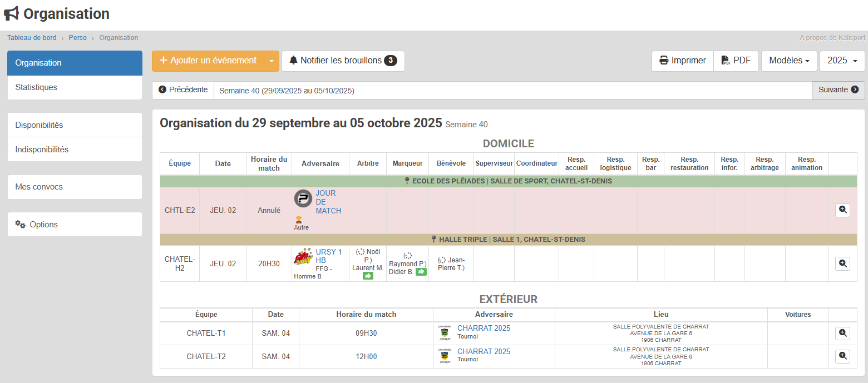Open Statistiques in the sidebar
This screenshot has width=868, height=383.
coord(75,87)
